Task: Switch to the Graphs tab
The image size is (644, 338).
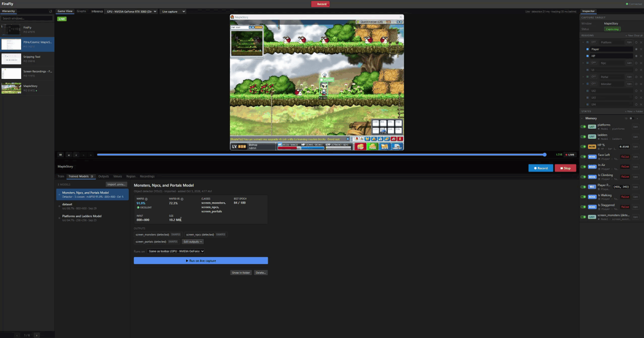Action: 81,11
